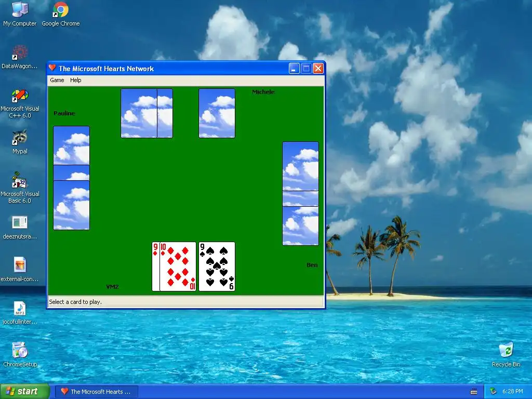This screenshot has width=532, height=399.
Task: Click the Windows Start button
Action: (25, 392)
